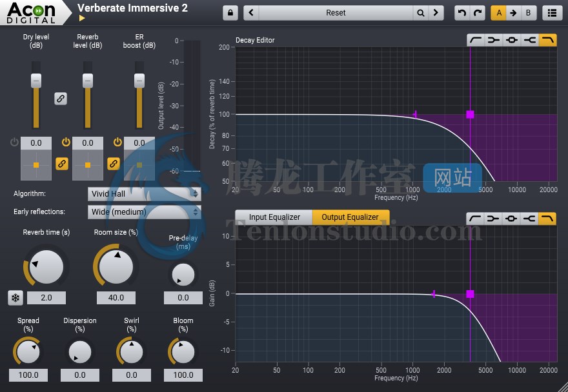Open the preset list labeled Reset

(x=336, y=13)
